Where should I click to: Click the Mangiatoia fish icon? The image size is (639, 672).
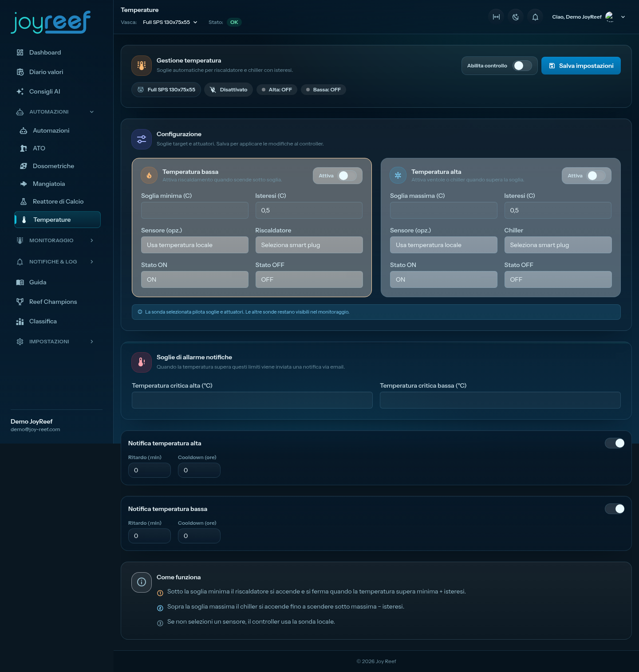pyautogui.click(x=24, y=184)
